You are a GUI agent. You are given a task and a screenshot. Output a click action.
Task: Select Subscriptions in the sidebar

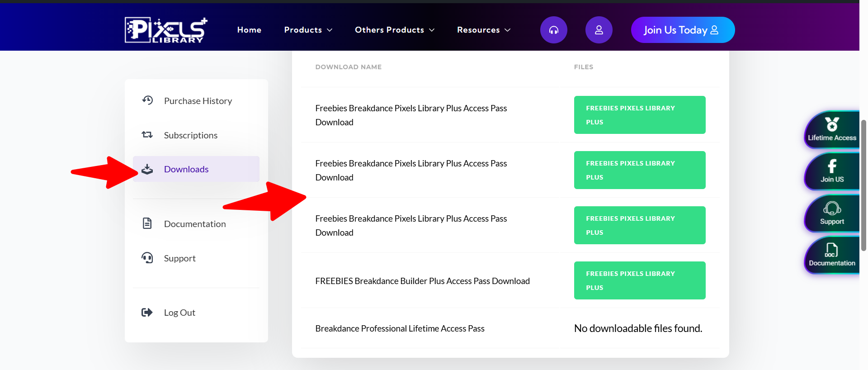click(190, 135)
